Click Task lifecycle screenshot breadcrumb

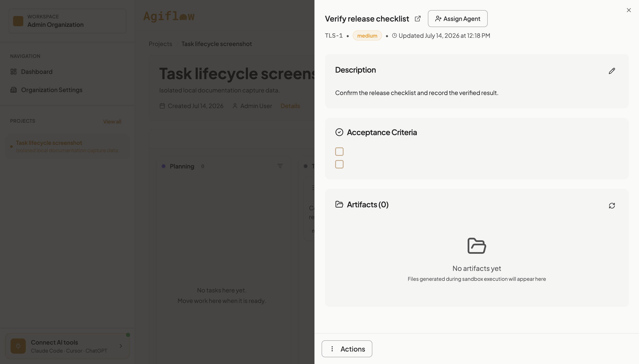point(216,44)
